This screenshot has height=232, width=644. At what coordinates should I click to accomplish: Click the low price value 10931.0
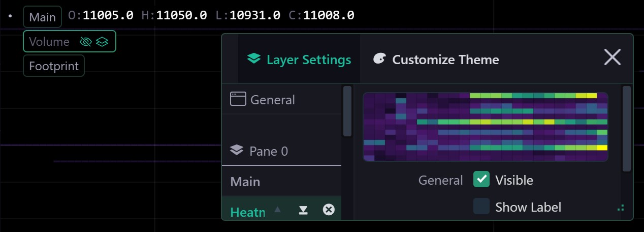coord(255,15)
